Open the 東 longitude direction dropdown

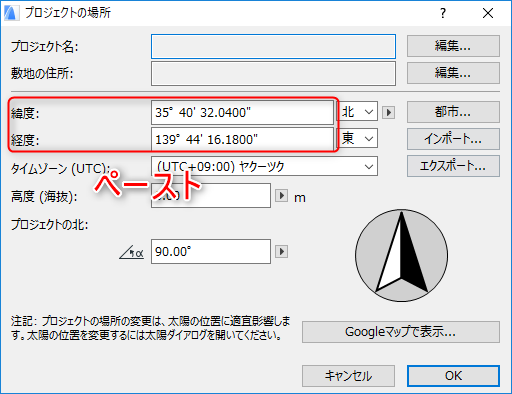pos(357,138)
